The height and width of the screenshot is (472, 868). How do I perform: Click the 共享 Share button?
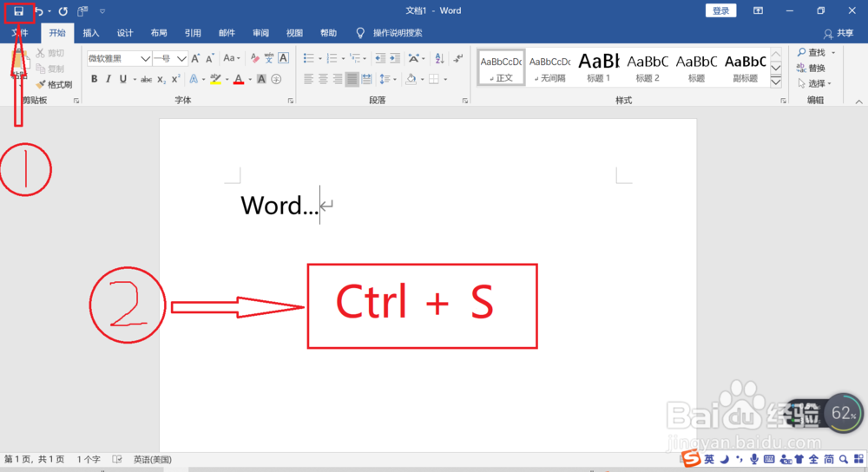point(838,34)
